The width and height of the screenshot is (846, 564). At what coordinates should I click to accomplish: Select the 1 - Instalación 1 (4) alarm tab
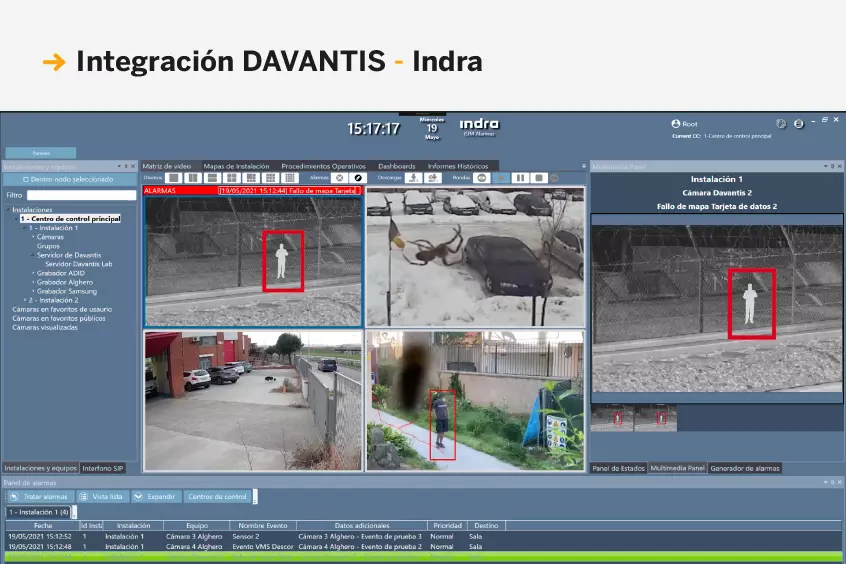[39, 512]
